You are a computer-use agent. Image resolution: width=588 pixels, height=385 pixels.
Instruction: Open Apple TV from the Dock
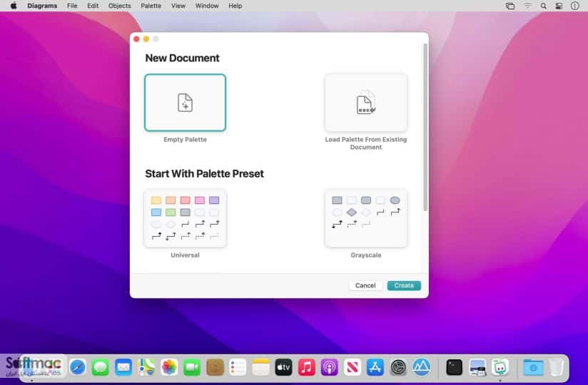point(283,367)
